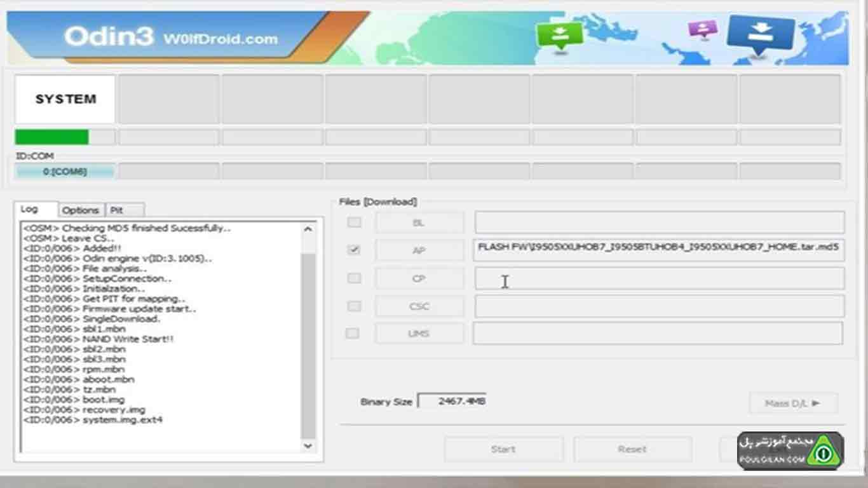Open the Pit tab
Image resolution: width=868 pixels, height=488 pixels.
pos(125,210)
